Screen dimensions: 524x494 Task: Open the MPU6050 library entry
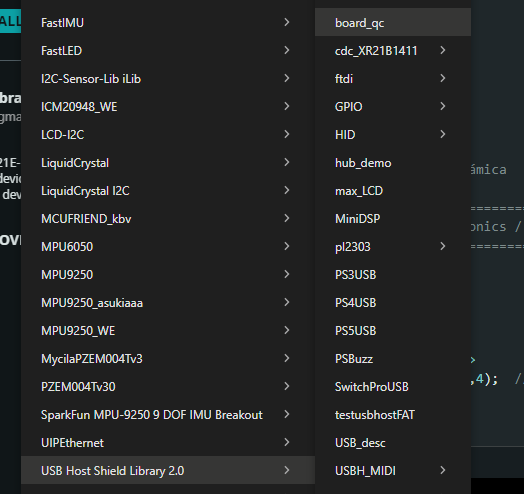tap(168, 247)
